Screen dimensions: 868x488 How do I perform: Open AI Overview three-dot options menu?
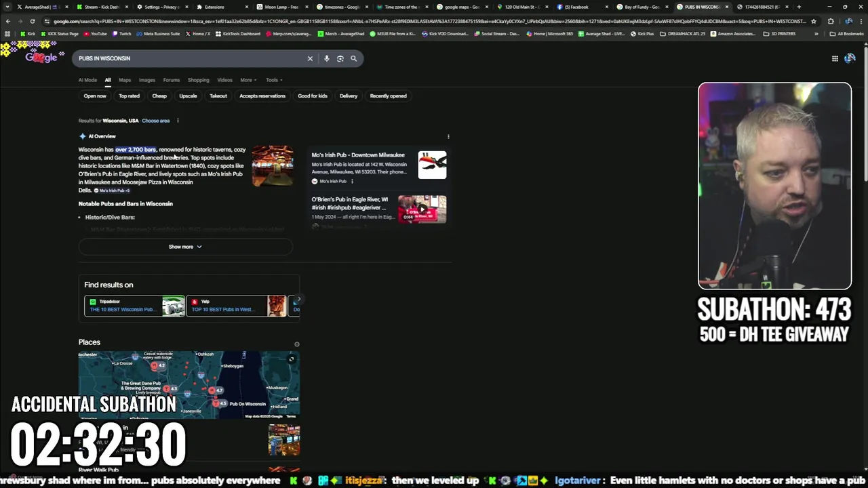coord(448,136)
